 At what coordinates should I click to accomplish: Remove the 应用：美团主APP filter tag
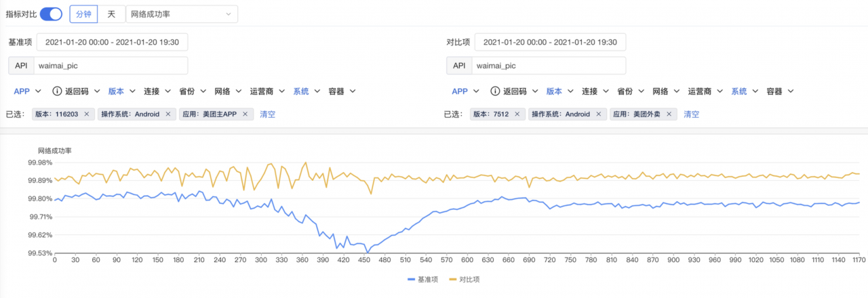click(x=245, y=114)
